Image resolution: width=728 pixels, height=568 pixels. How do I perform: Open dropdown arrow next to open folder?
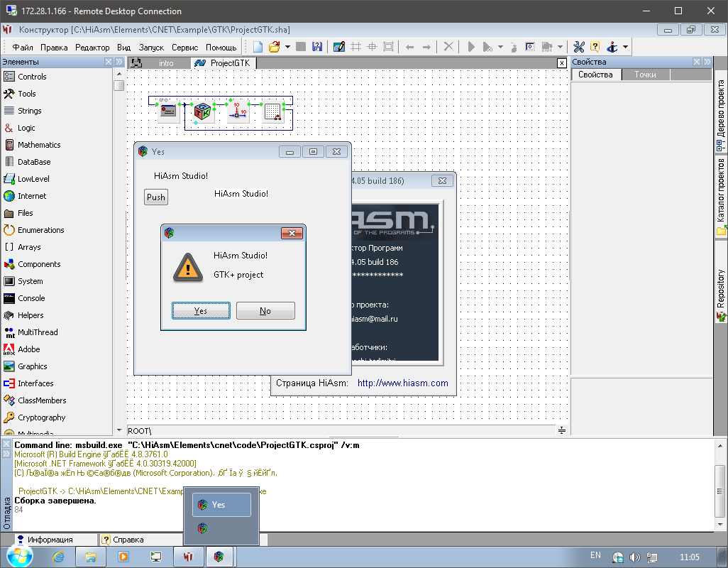coord(287,48)
